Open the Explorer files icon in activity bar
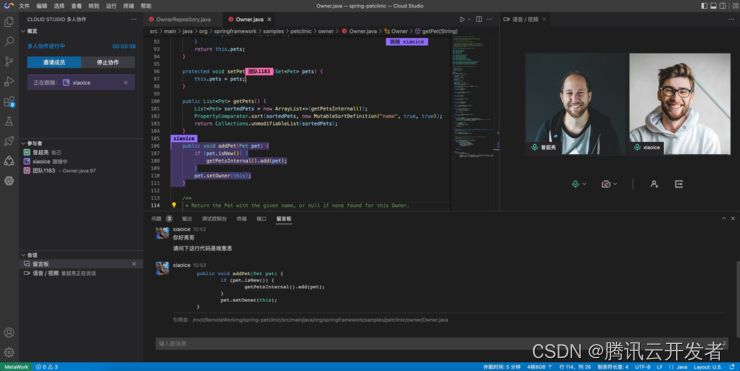Image resolution: width=740 pixels, height=371 pixels. tap(9, 22)
